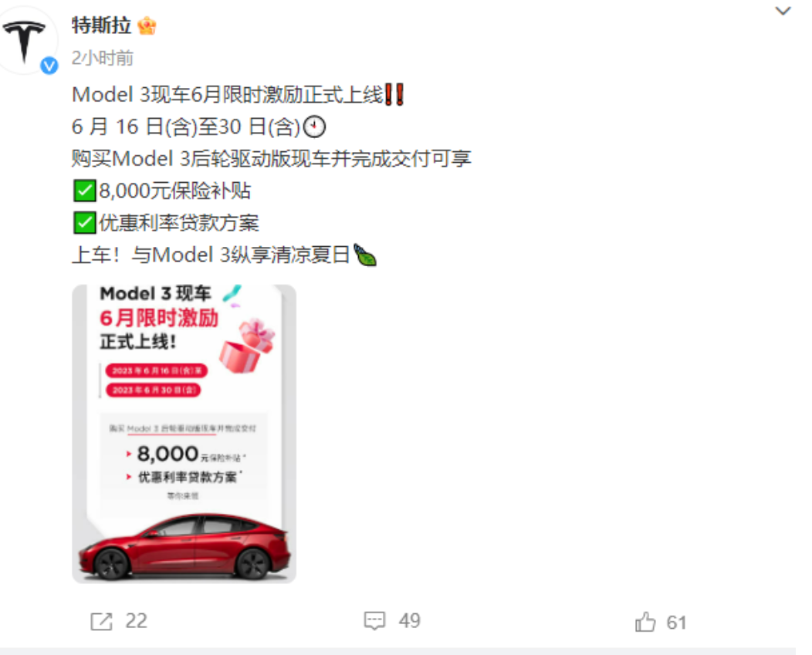812x655 pixels.
Task: Click the comment count 49
Action: (x=410, y=621)
